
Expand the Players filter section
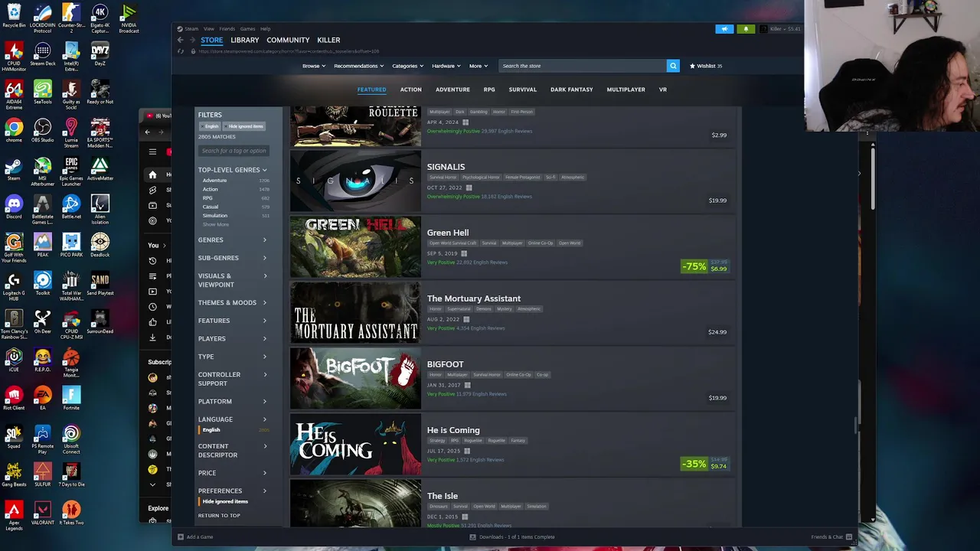[233, 339]
